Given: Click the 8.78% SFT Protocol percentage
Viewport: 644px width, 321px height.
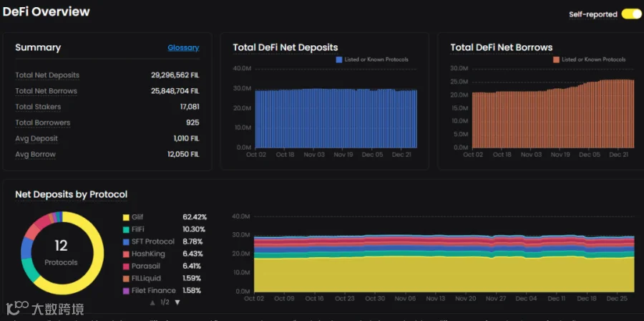Looking at the screenshot, I should 192,241.
